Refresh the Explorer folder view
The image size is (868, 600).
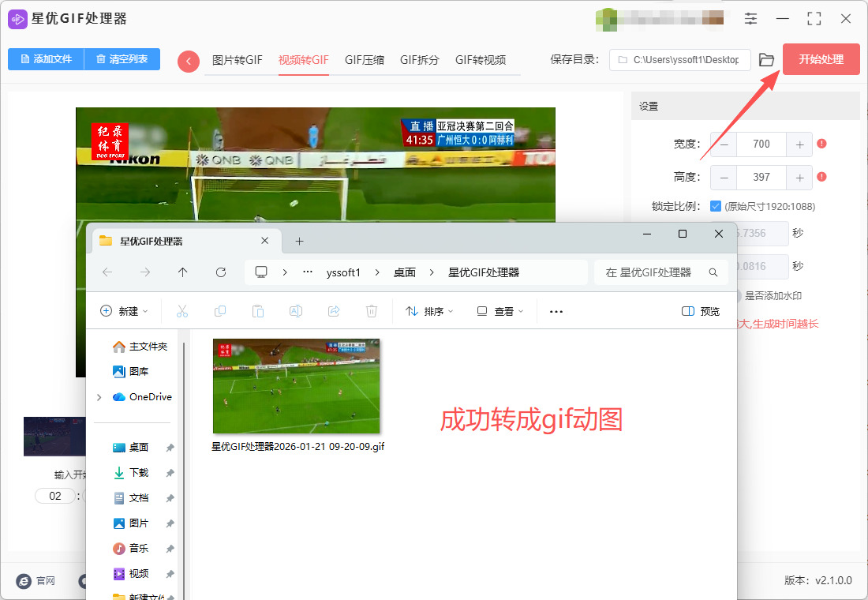point(220,272)
